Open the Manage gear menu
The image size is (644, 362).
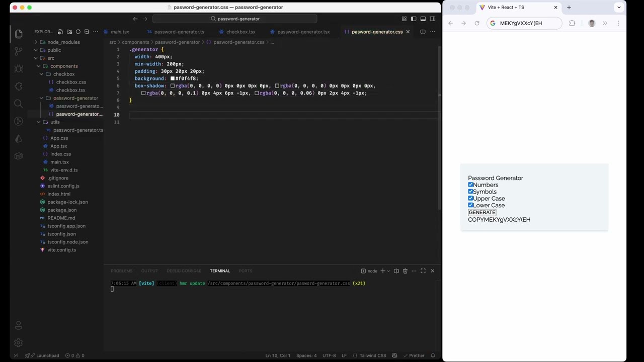19,342
